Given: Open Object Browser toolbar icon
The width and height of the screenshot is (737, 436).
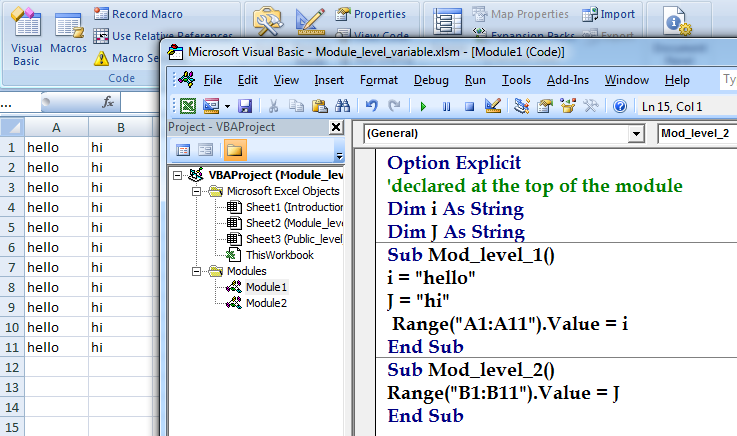Looking at the screenshot, I should click(x=568, y=106).
